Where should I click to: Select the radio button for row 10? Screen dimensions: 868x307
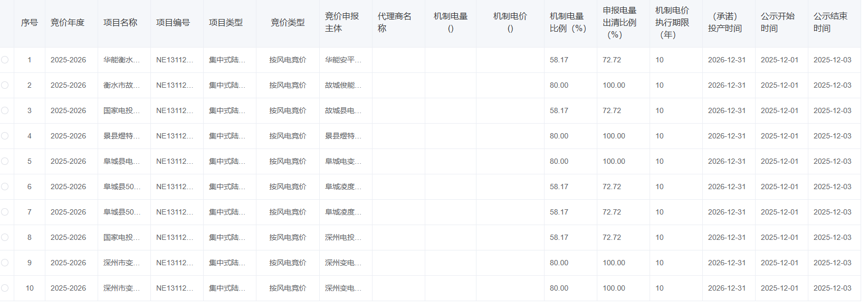coord(5,288)
